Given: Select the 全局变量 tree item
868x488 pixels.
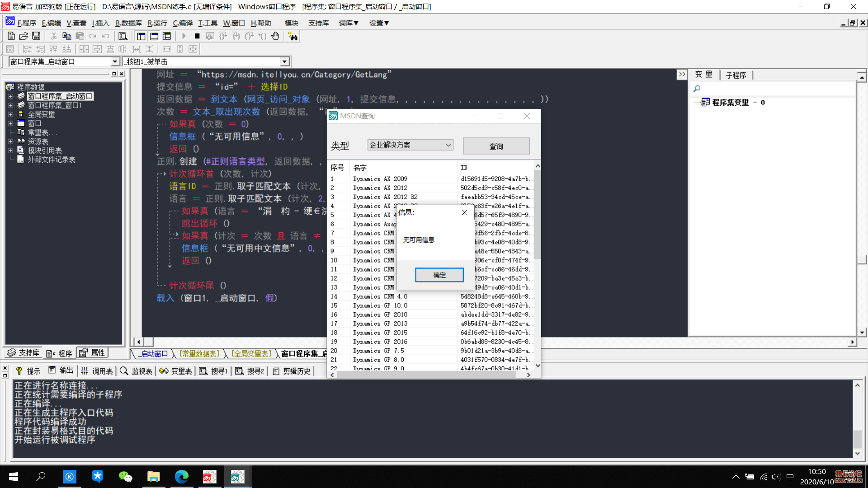Looking at the screenshot, I should (41, 114).
